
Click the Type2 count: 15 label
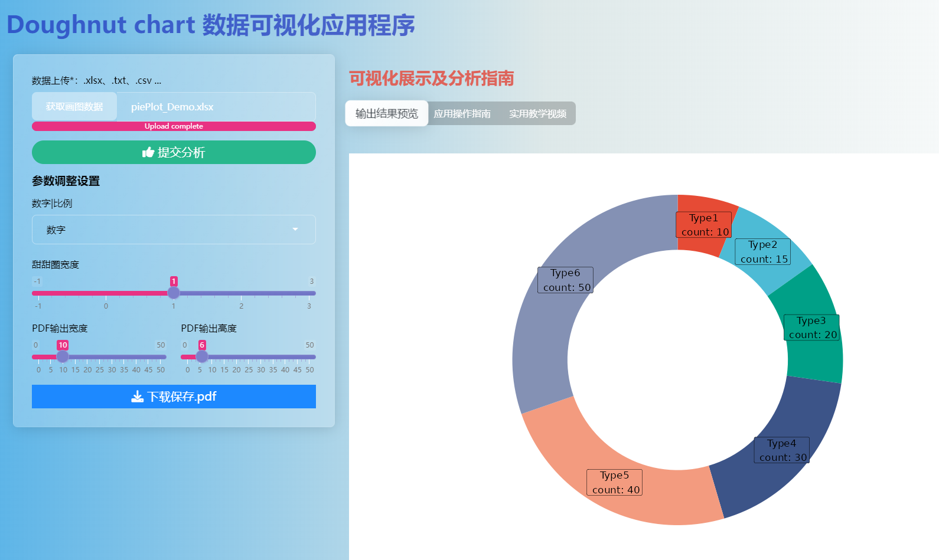pos(763,252)
